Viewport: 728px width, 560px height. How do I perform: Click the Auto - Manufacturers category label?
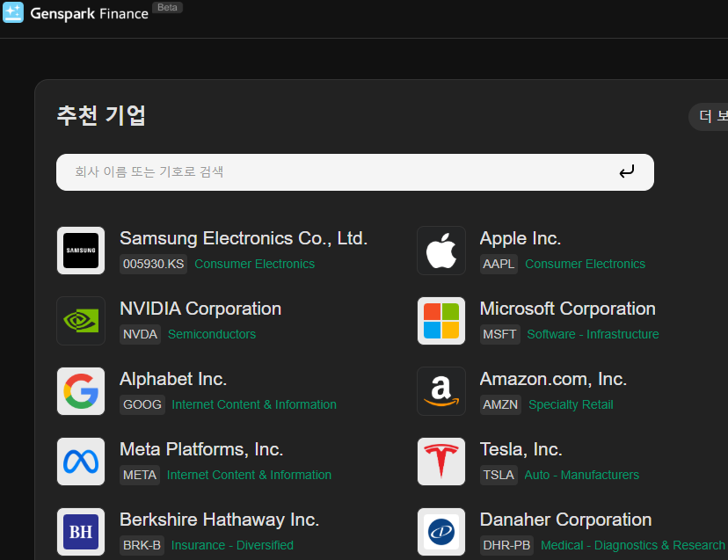[x=581, y=475]
